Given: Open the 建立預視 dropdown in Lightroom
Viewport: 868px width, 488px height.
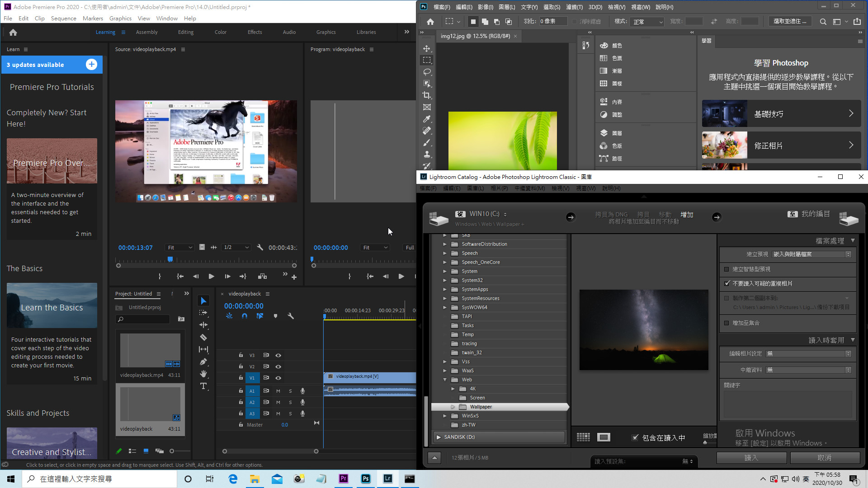Looking at the screenshot, I should pos(811,254).
